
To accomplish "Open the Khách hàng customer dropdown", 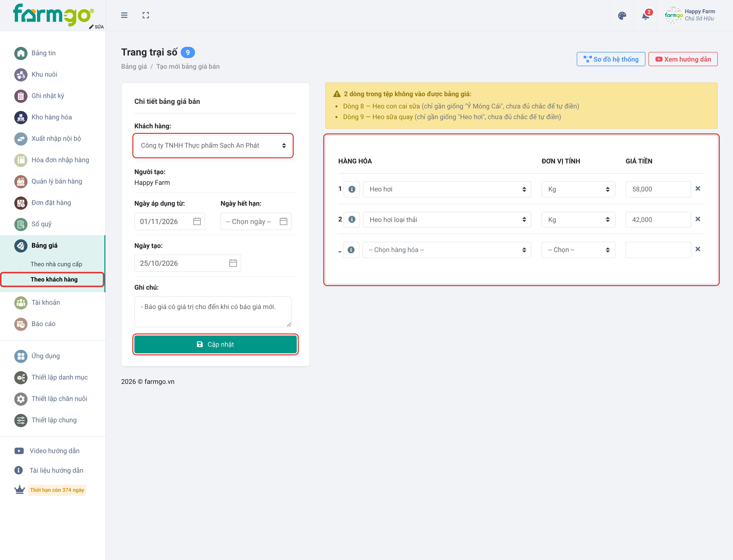I will 213,146.
